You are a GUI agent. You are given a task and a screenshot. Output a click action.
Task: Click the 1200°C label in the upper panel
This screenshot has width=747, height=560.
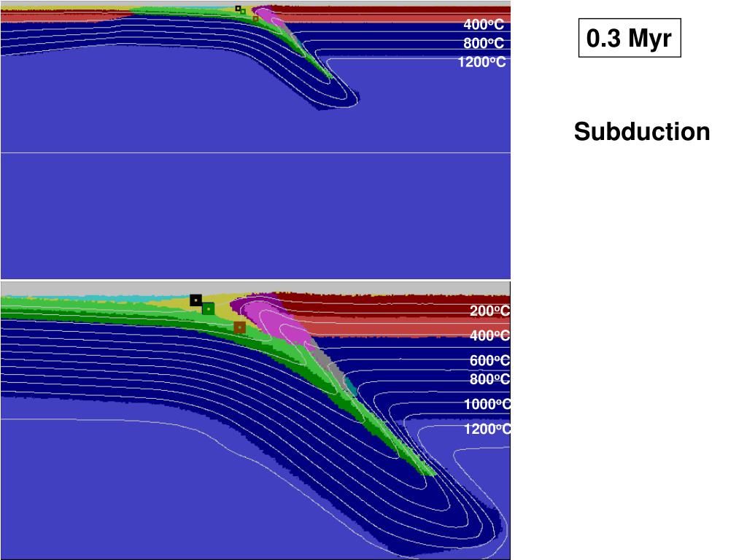coord(481,62)
